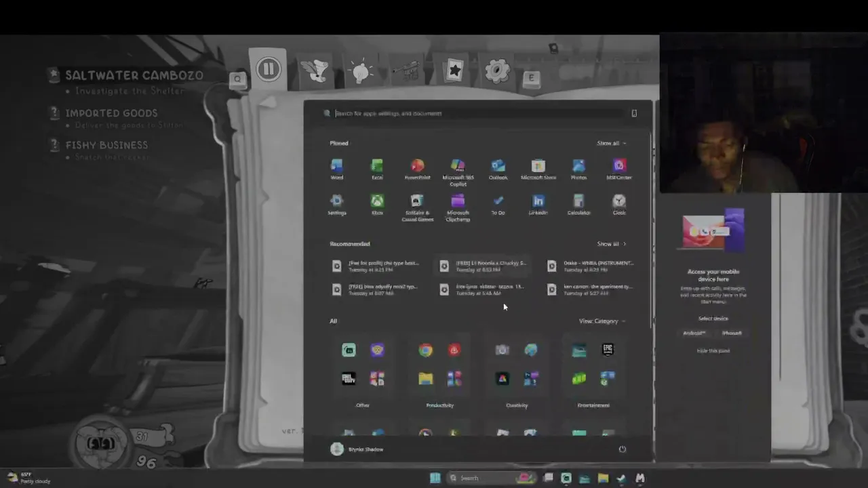Select iPhone as the mobile device

pyautogui.click(x=732, y=333)
